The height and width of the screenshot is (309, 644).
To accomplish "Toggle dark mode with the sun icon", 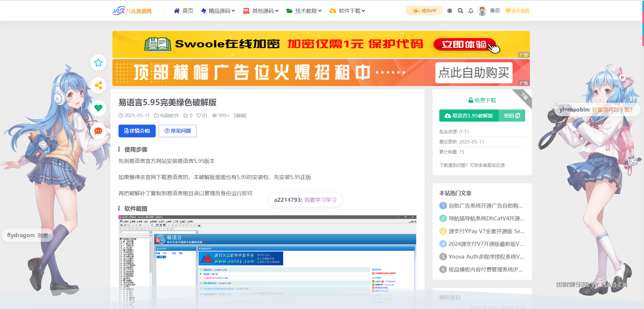I will point(450,11).
